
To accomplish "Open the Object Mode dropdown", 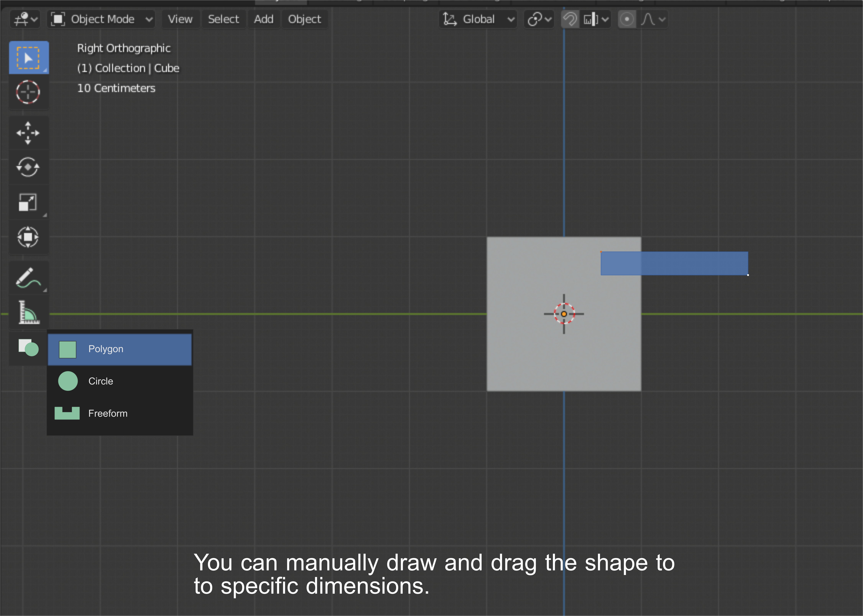I will (102, 19).
